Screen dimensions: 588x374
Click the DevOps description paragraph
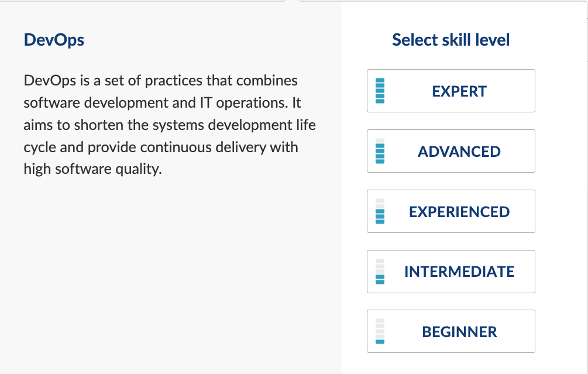coord(170,125)
